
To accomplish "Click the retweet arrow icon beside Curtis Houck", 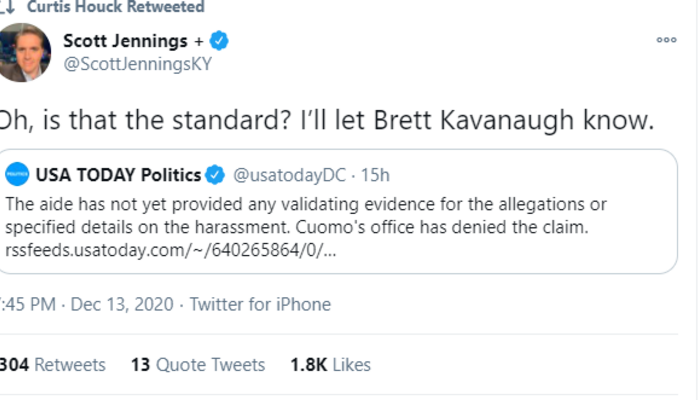I will pos(5,7).
